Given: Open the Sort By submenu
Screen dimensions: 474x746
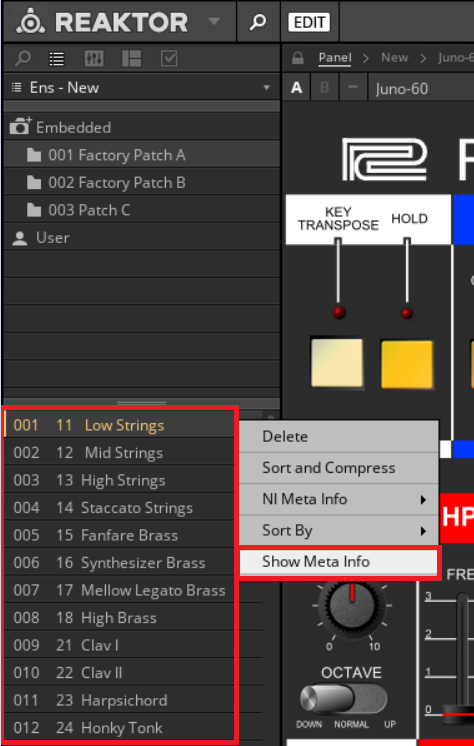Looking at the screenshot, I should click(338, 530).
